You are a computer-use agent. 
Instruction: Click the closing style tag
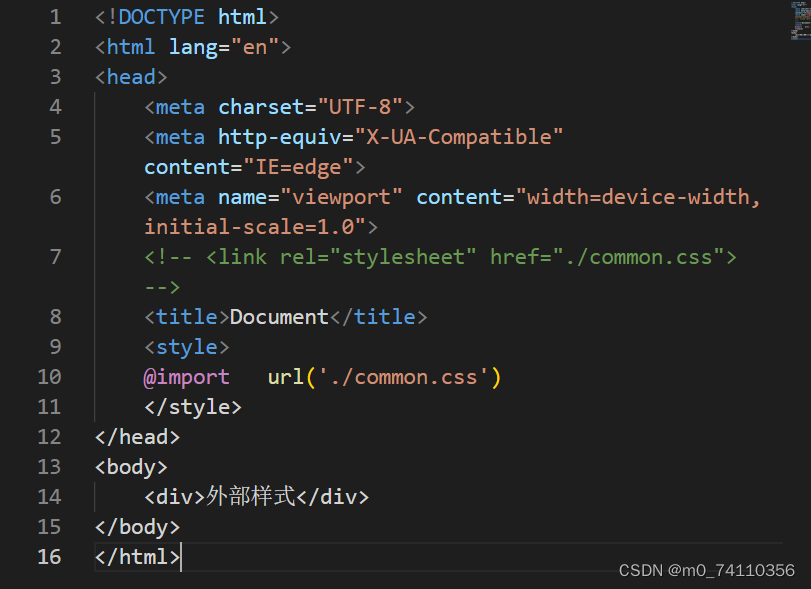click(193, 407)
